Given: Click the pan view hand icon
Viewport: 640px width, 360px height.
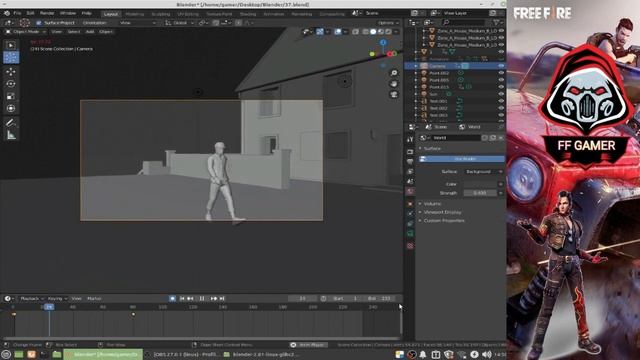Looking at the screenshot, I should point(394,84).
